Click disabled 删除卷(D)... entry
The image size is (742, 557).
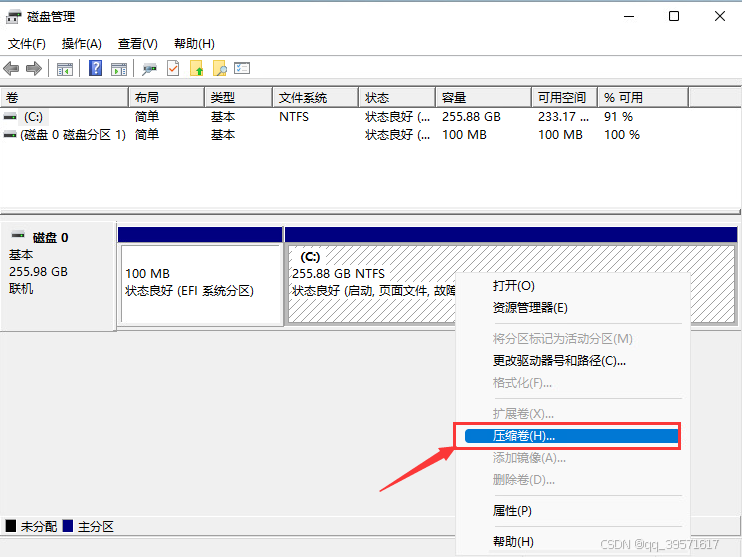point(573,480)
